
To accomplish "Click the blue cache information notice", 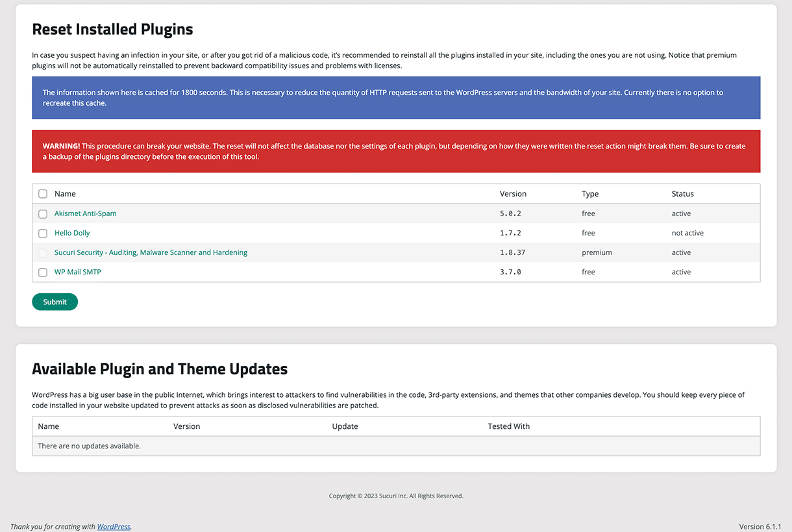I will coord(396,98).
